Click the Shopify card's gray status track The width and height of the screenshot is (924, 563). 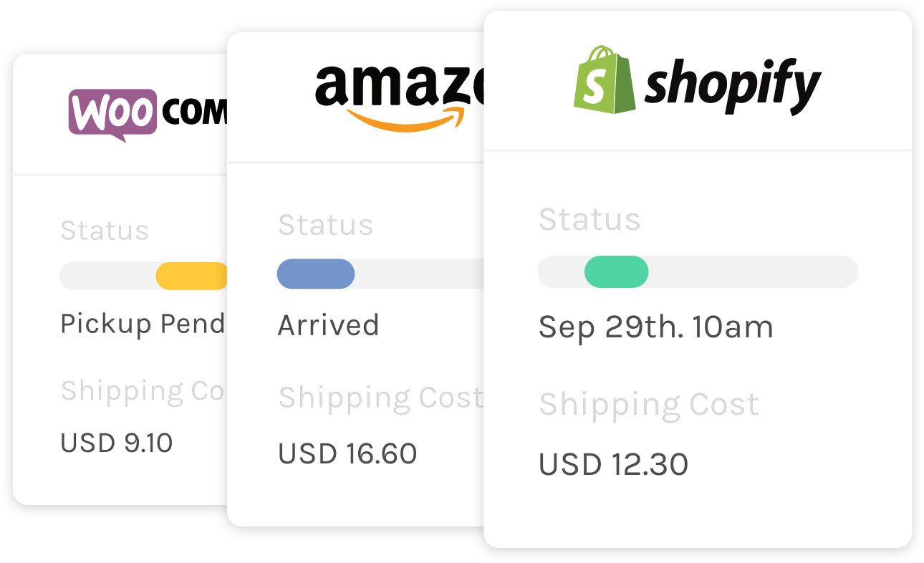click(x=752, y=272)
